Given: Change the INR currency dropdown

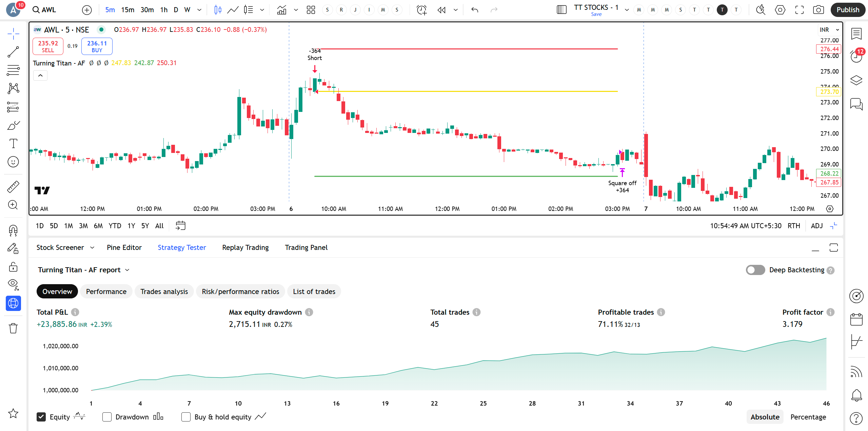Looking at the screenshot, I should coord(829,30).
